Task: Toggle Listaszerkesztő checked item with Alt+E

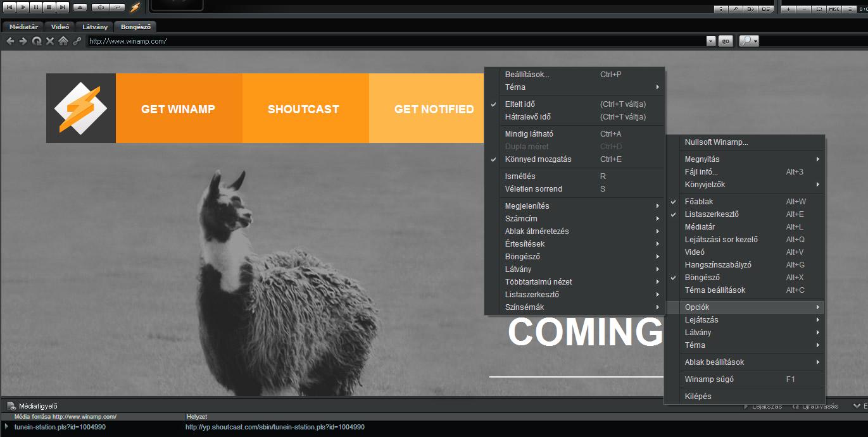Action: coord(745,214)
